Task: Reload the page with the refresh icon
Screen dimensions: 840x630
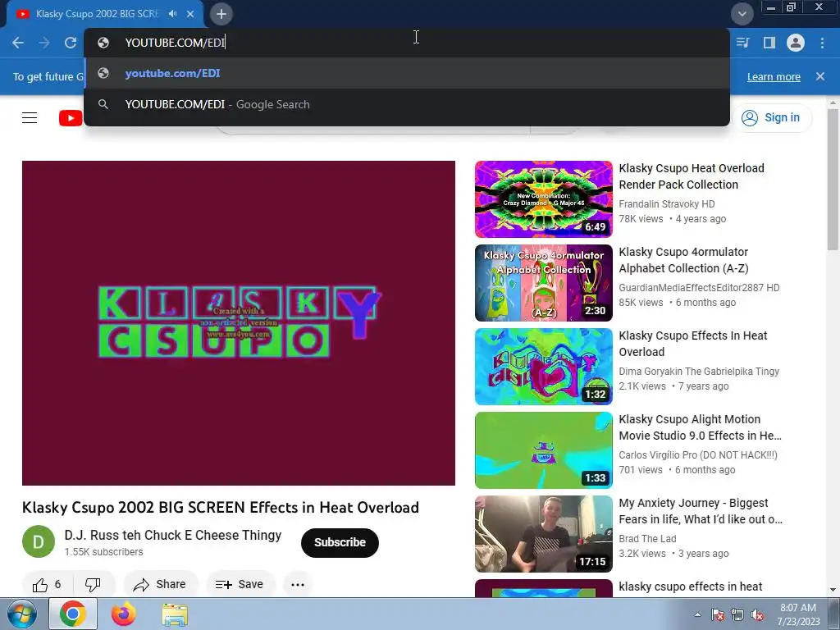Action: (71, 43)
